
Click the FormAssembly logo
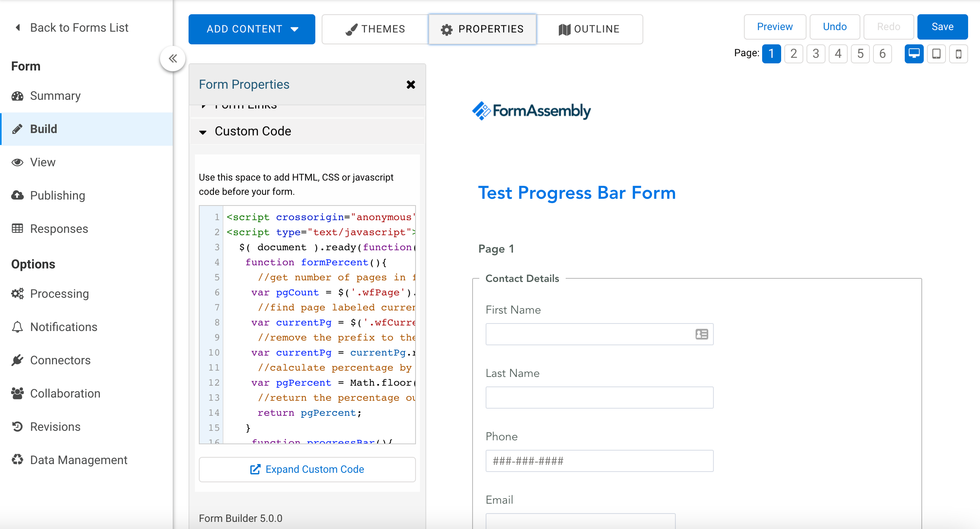coord(532,111)
